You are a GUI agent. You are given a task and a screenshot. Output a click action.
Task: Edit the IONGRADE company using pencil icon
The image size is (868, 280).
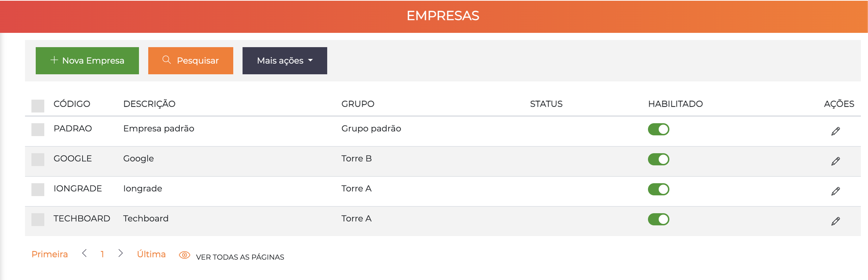tap(836, 191)
